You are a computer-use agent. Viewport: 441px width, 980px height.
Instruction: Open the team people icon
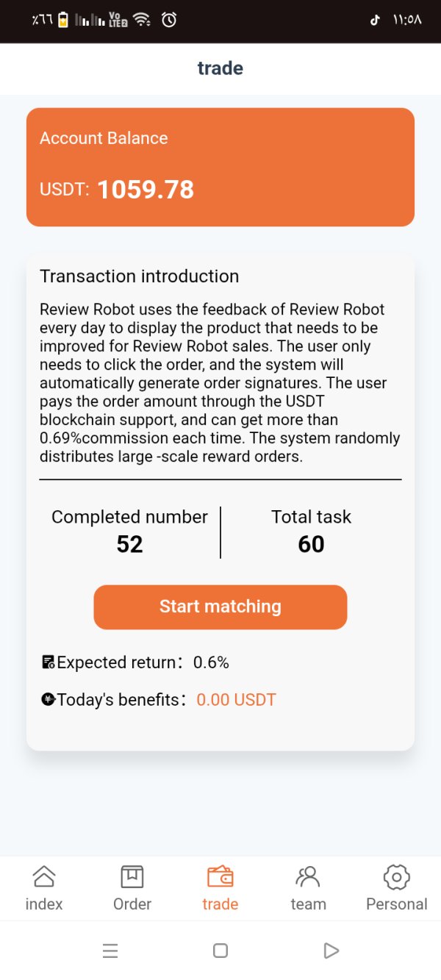[x=308, y=876]
